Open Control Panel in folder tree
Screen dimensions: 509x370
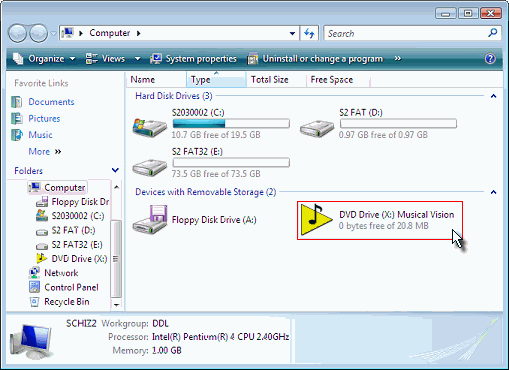click(71, 288)
